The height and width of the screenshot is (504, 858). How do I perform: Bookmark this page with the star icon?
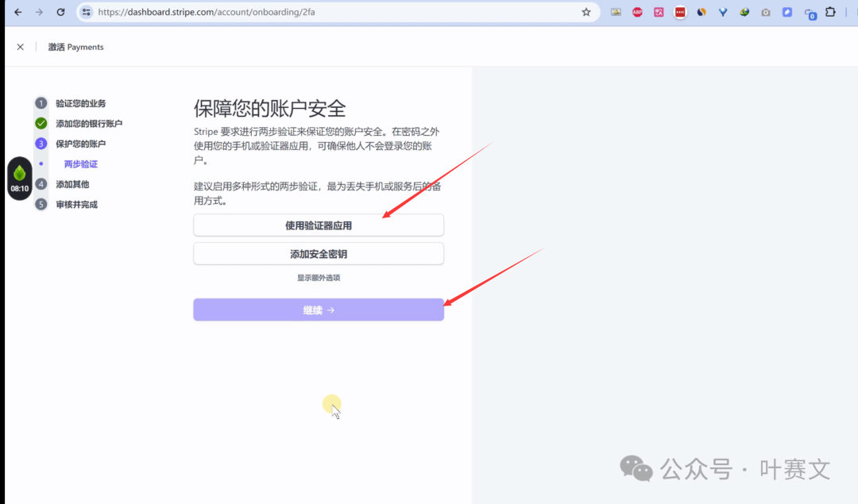(x=586, y=13)
